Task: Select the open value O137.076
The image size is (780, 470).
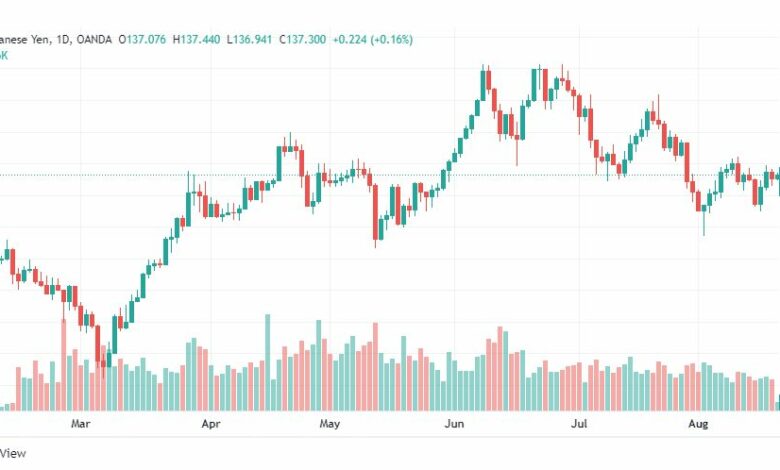Action: coord(142,40)
